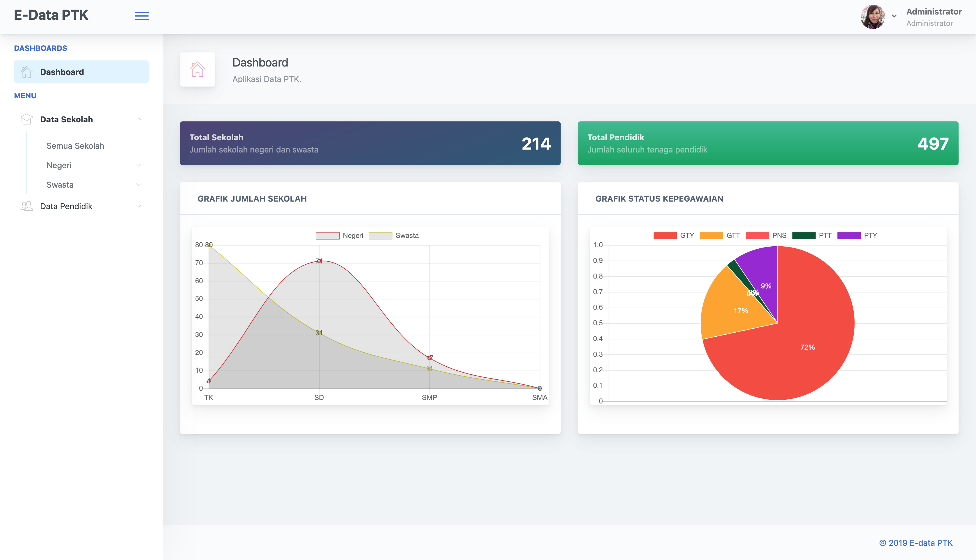Viewport: 976px width, 560px height.
Task: Click the 497 total pendidik value
Action: pyautogui.click(x=933, y=143)
